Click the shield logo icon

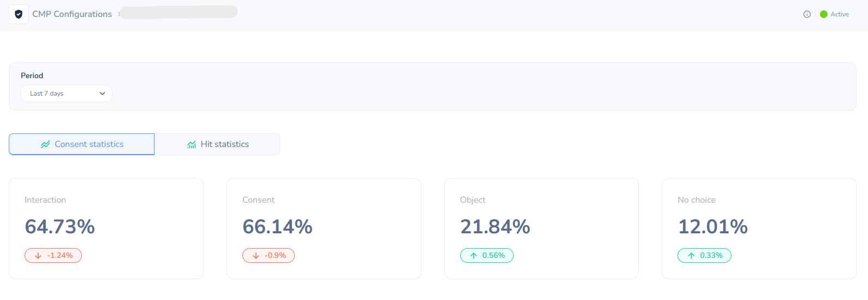click(x=19, y=14)
